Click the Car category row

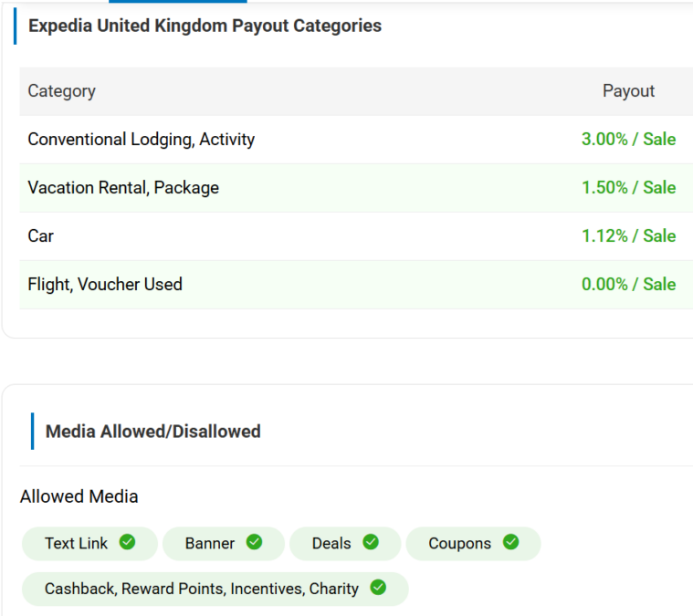click(x=41, y=236)
